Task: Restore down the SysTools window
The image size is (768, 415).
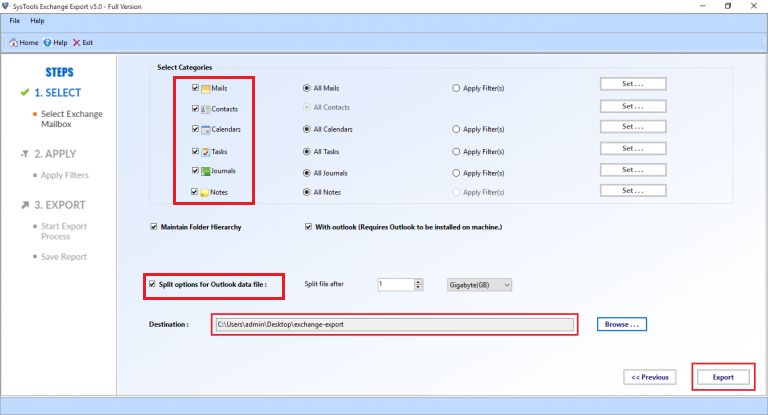Action: 728,6
